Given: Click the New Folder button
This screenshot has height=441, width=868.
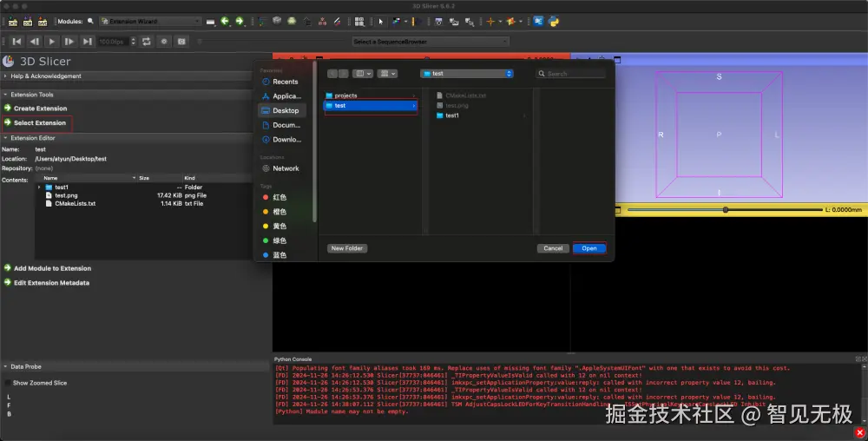Looking at the screenshot, I should [347, 248].
